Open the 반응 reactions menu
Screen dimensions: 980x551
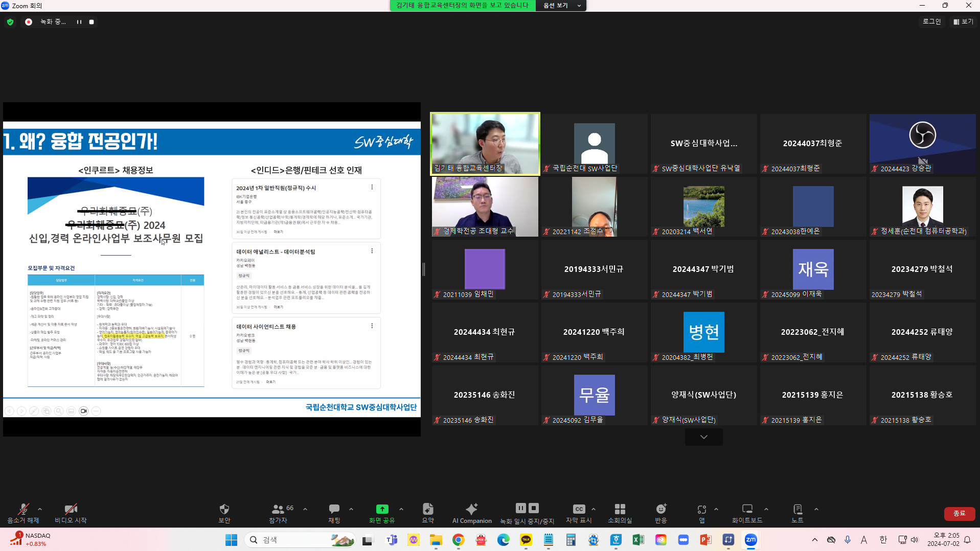coord(661,513)
